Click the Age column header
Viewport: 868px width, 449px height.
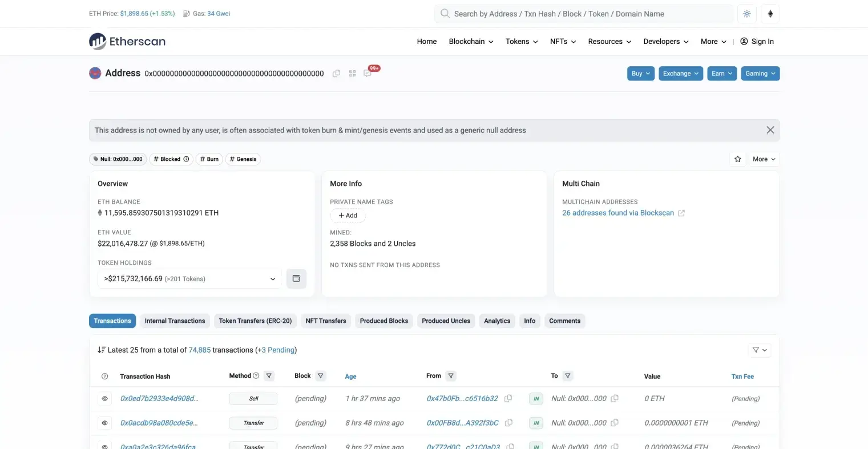[x=350, y=377]
